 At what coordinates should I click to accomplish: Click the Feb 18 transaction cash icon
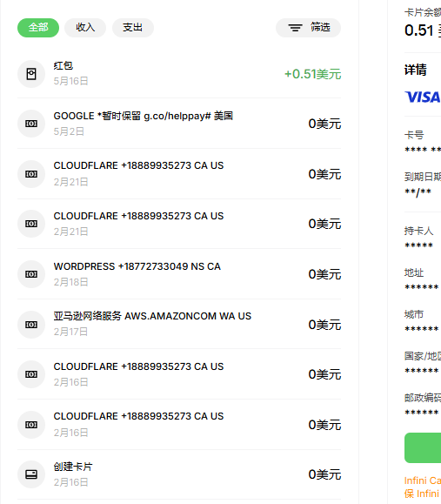click(31, 274)
